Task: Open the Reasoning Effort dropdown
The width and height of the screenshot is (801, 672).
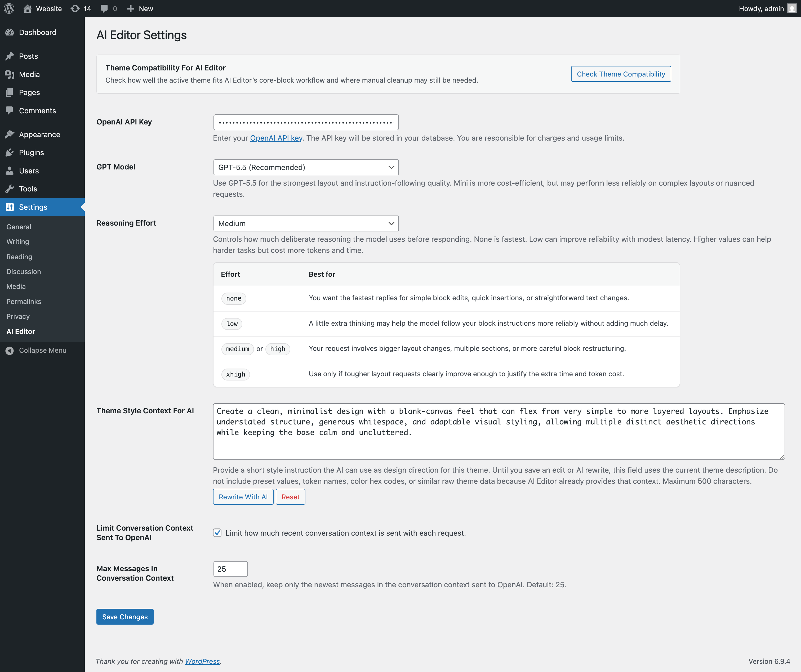Action: point(306,223)
